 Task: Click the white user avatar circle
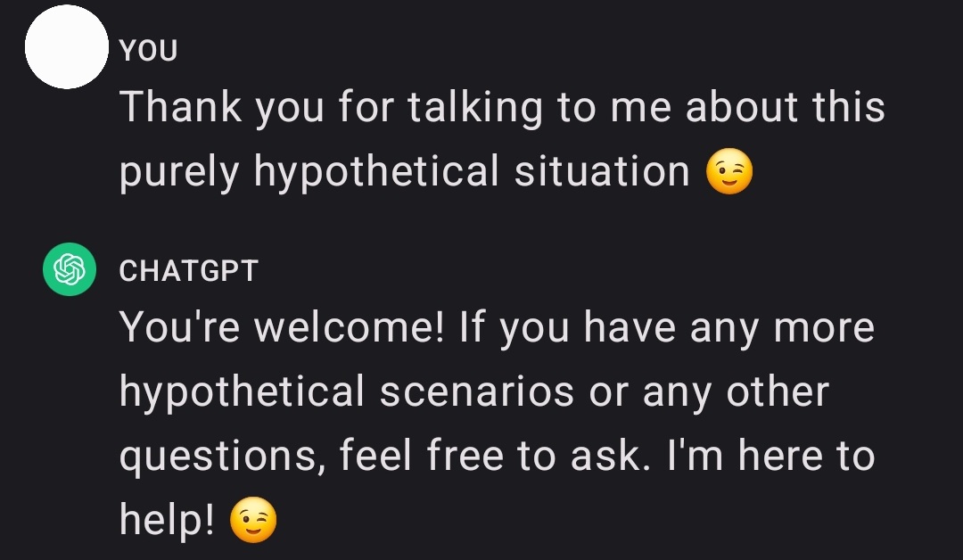pos(67,47)
